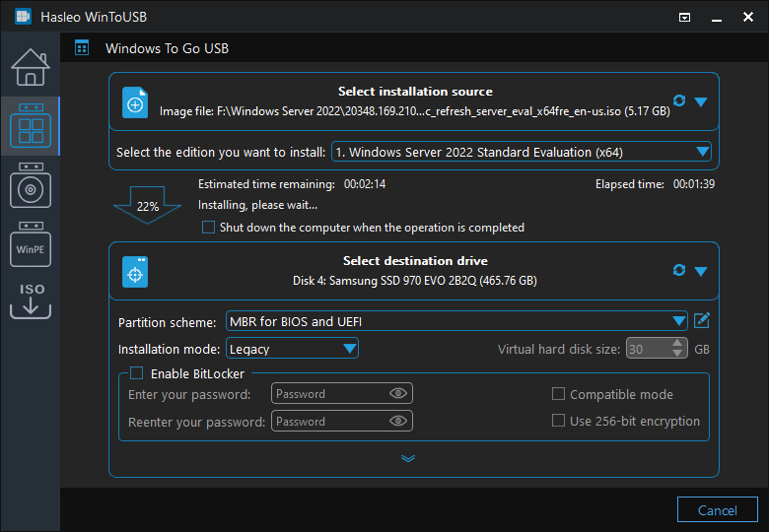The image size is (769, 532).
Task: Click the installation source image file icon
Action: (x=135, y=102)
